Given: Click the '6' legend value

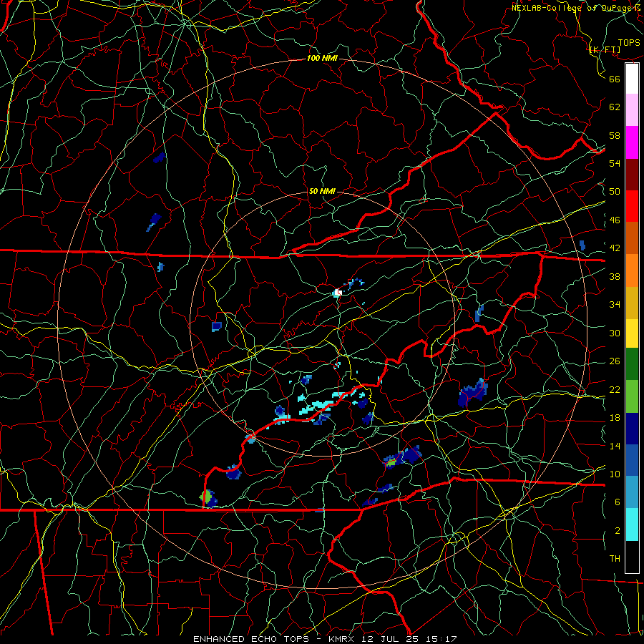Looking at the screenshot, I should (617, 502).
